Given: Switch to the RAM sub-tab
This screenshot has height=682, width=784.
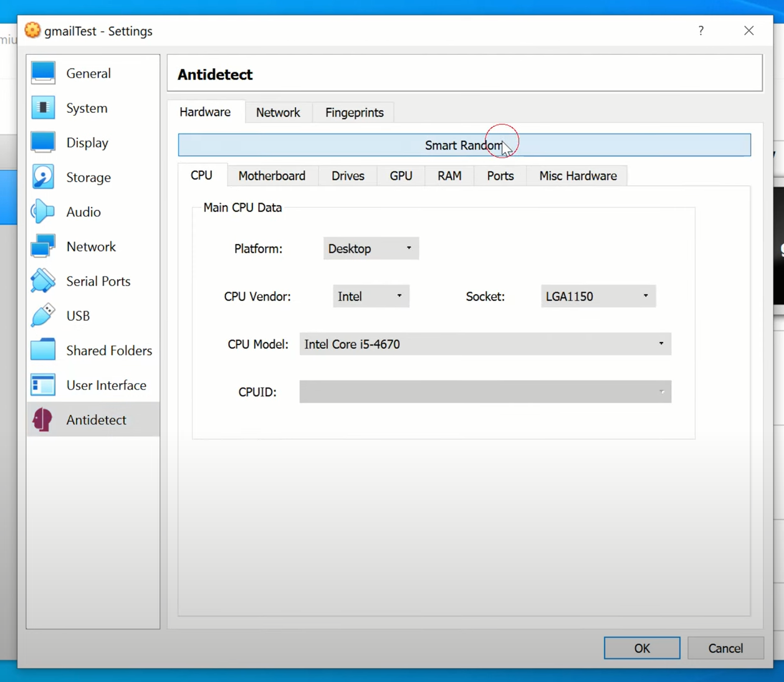Looking at the screenshot, I should click(449, 176).
